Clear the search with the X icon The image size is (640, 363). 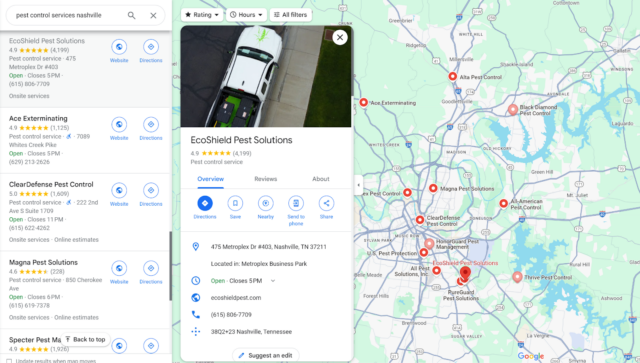click(x=153, y=16)
